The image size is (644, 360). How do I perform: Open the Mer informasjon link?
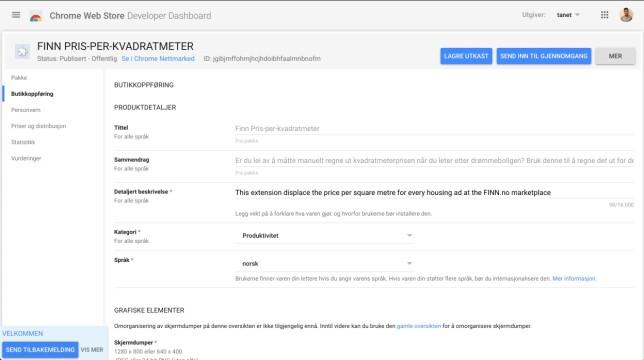[574, 278]
